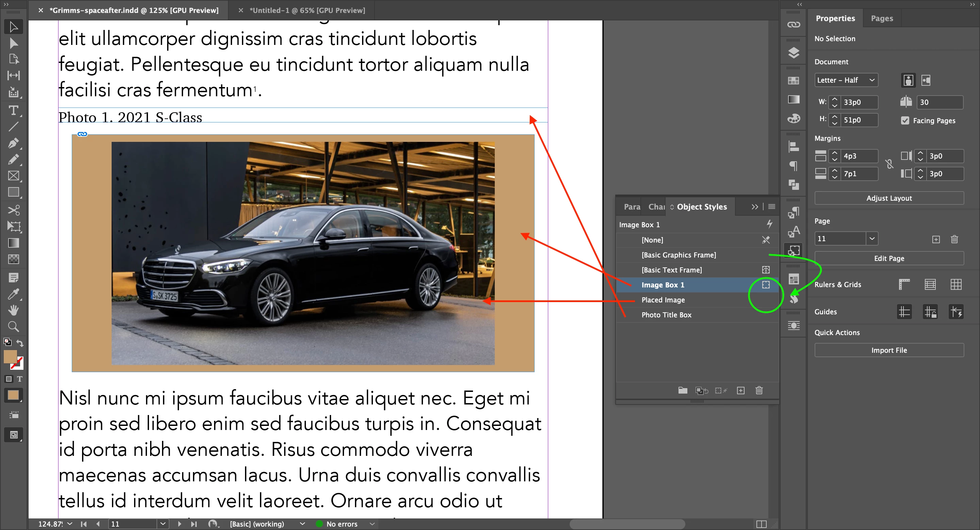980x530 pixels.
Task: Toggle the Facing Pages checkbox
Action: (905, 120)
